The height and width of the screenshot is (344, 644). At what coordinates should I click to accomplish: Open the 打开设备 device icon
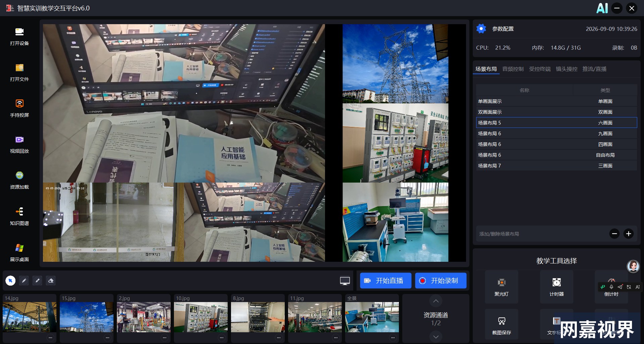(19, 32)
